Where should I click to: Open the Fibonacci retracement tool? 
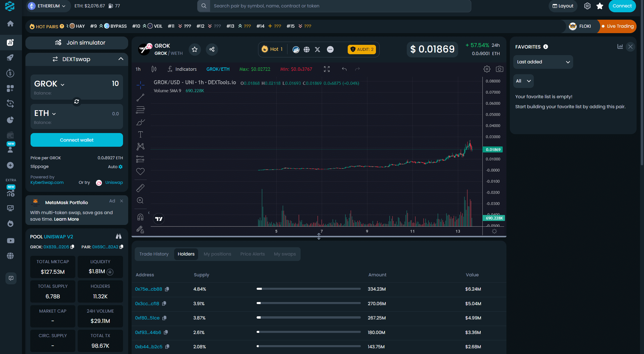click(140, 110)
